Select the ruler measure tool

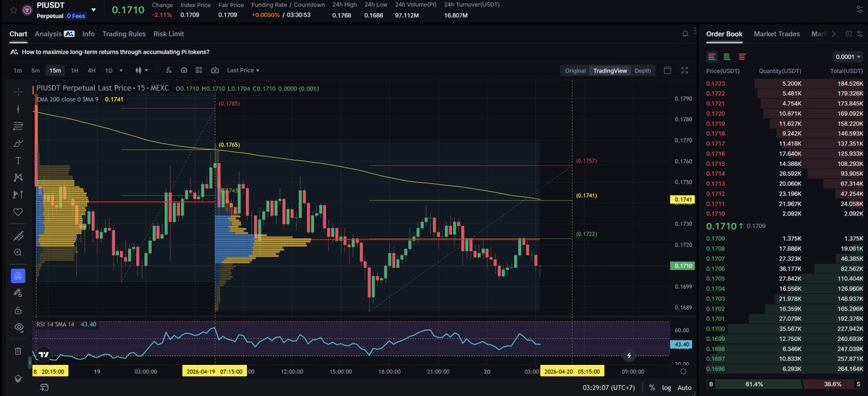[17, 236]
